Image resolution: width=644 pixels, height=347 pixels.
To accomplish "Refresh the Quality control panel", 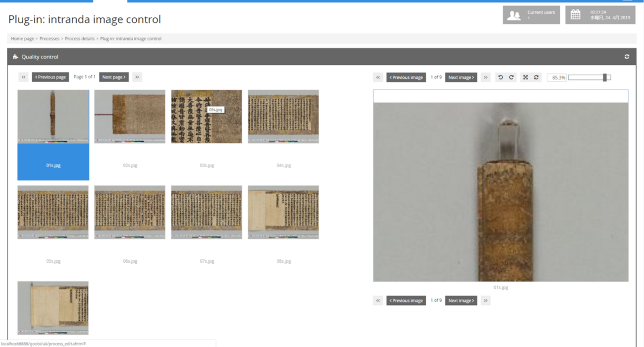I will [x=627, y=57].
